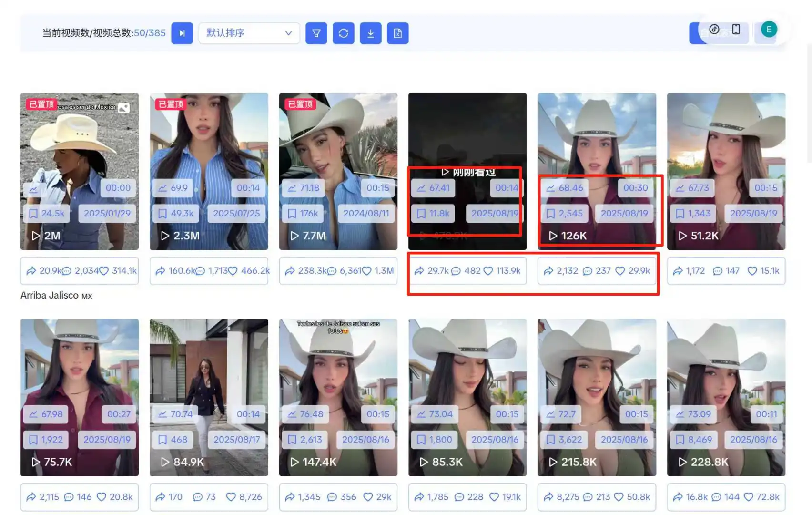Open the green E user avatar
The image size is (812, 515).
click(769, 30)
